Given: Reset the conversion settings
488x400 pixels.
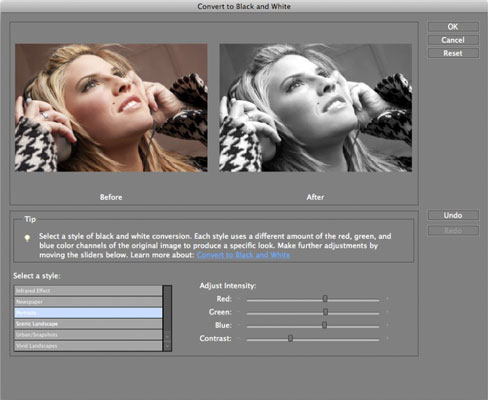Looking at the screenshot, I should tap(453, 53).
